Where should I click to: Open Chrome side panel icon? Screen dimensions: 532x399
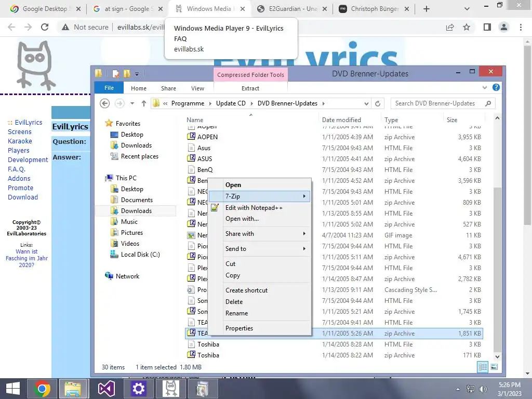click(487, 27)
